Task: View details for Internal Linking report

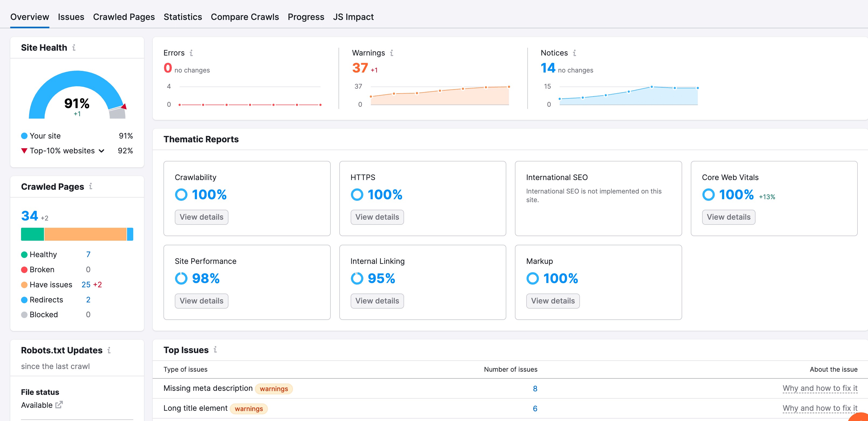Action: 377,301
